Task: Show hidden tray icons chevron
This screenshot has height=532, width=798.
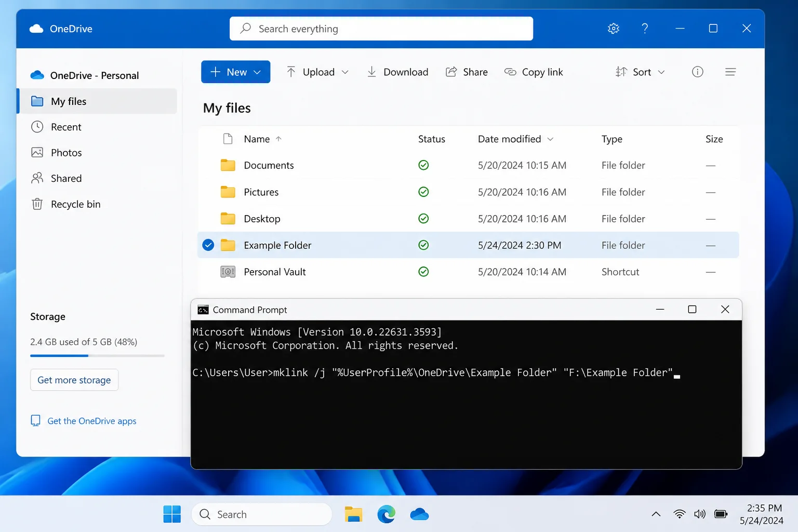Action: click(x=656, y=514)
